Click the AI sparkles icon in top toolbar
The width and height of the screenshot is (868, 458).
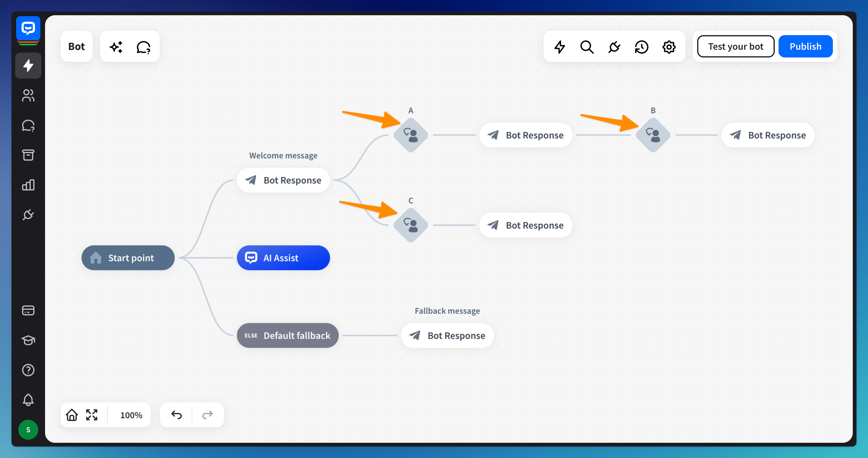[116, 47]
